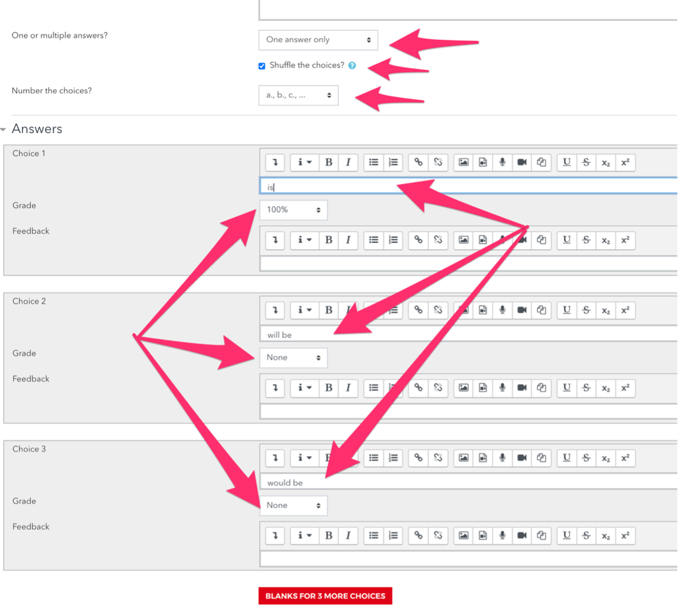
Task: Click unordered list icon in Choice 3 answer toolbar
Action: pyautogui.click(x=373, y=458)
